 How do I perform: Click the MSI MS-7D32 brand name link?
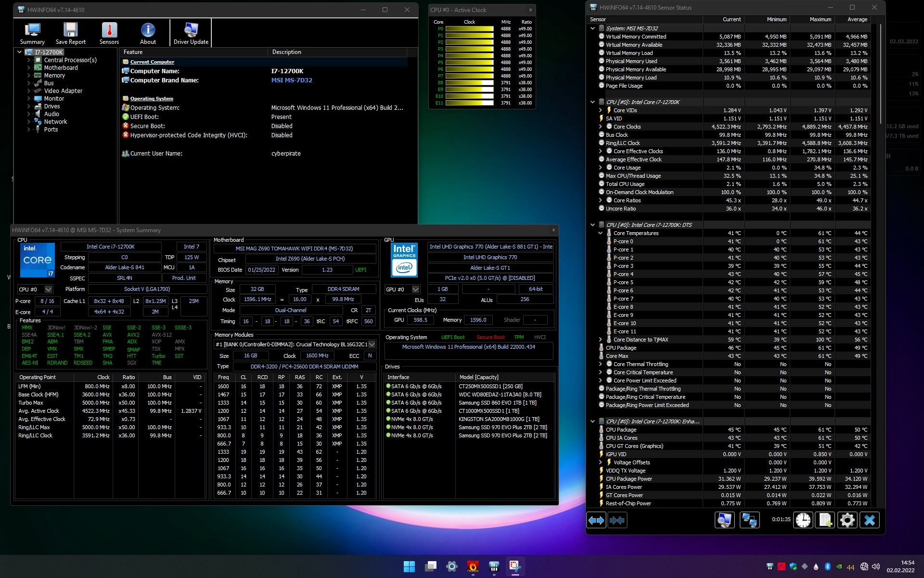292,80
